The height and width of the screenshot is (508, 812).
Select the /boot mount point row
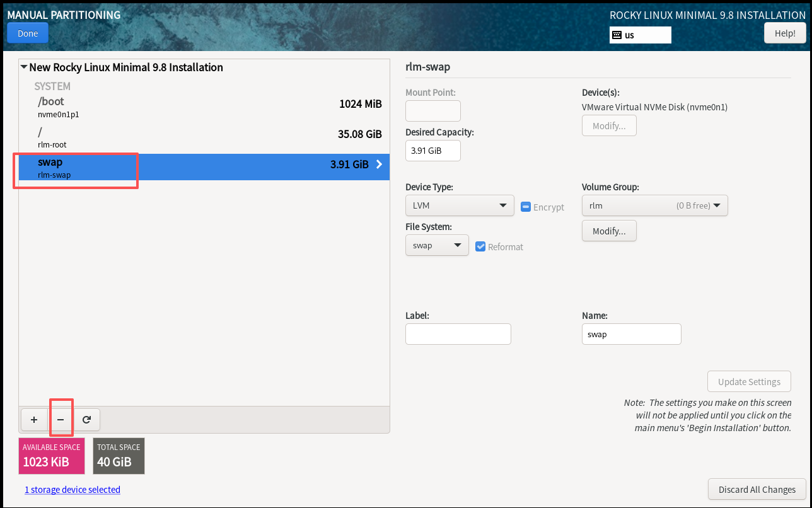click(x=204, y=107)
